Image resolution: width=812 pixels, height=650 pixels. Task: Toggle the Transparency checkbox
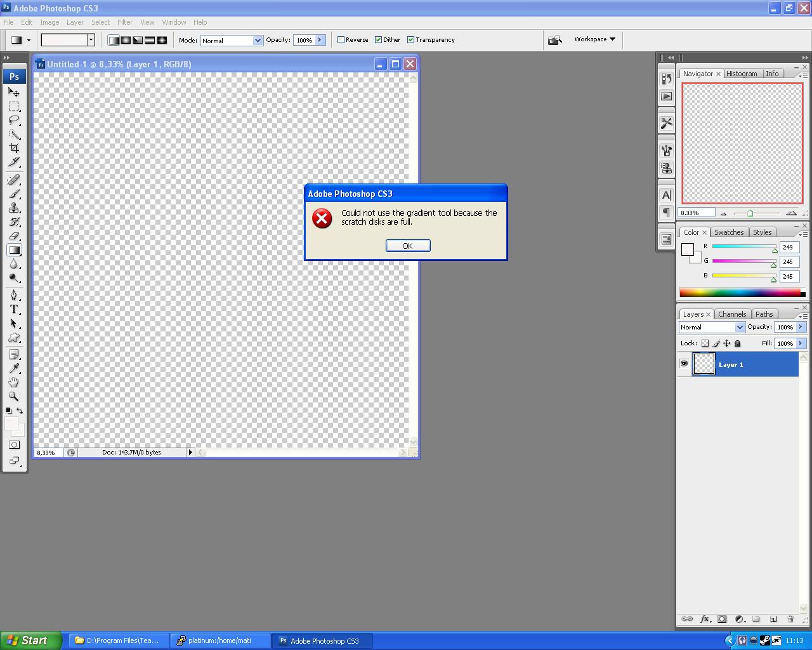coord(411,39)
